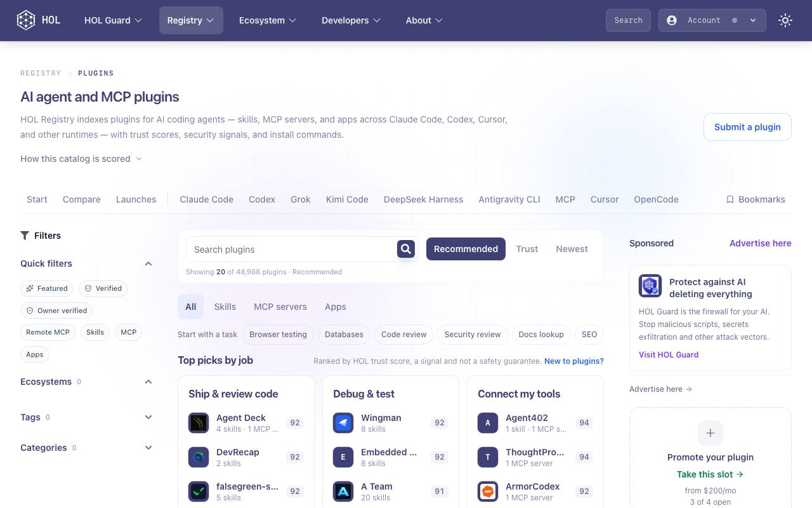The width and height of the screenshot is (812, 508).
Task: Open the ThoughtPro... plugin avatar icon
Action: pyautogui.click(x=488, y=457)
